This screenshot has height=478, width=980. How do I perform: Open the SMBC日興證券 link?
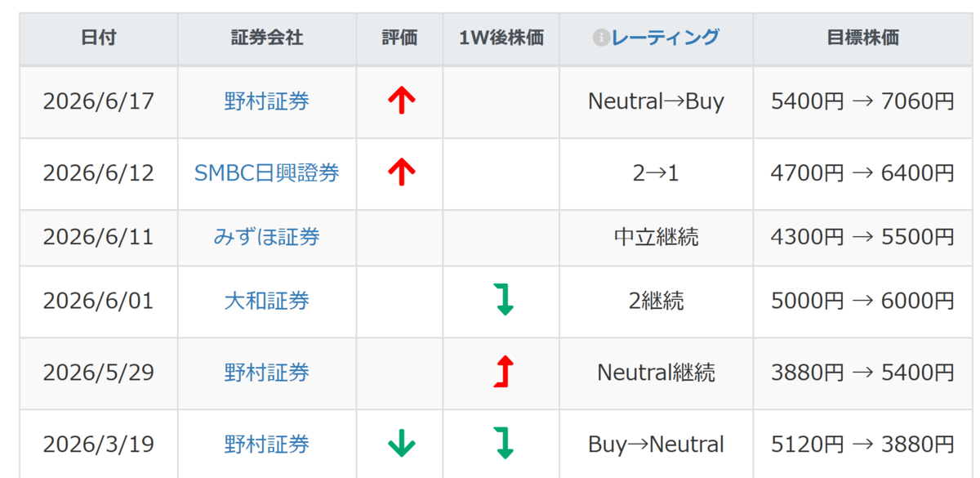coord(267,173)
